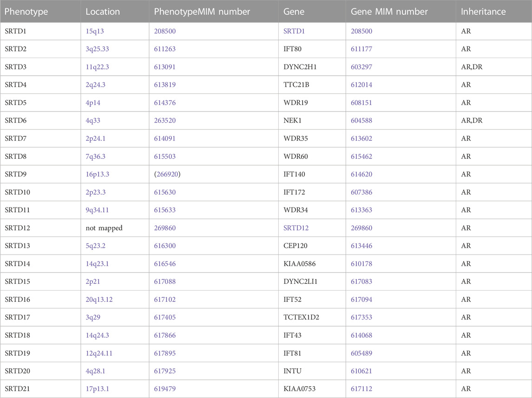Select the DYNC2H1 gene cell
532x398 pixels.
312,67
